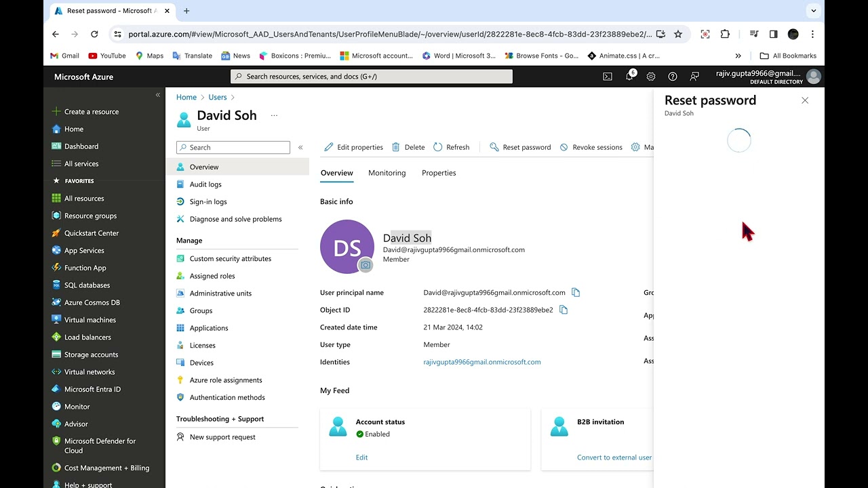868x488 pixels.
Task: Open Function App in sidebar
Action: point(85,268)
